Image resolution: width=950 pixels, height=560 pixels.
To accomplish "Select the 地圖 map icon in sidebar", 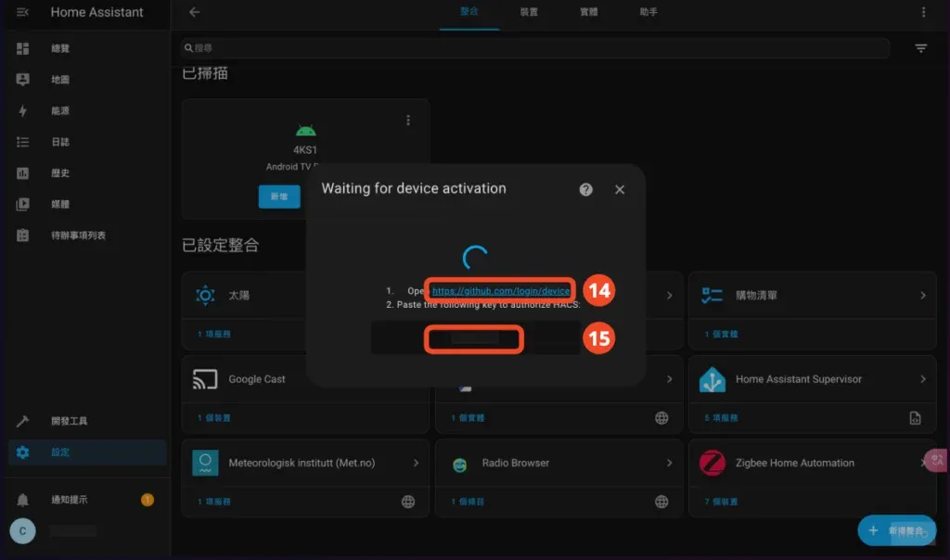I will (x=21, y=79).
